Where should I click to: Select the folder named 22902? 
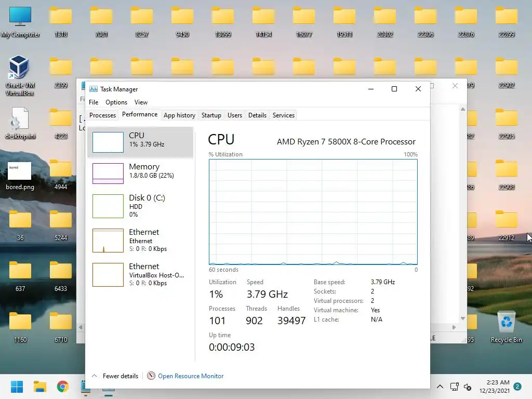[x=506, y=73]
